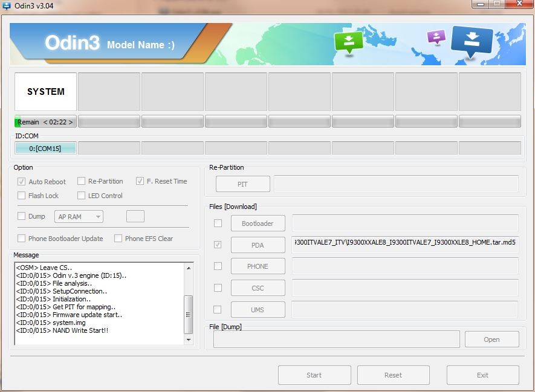The image size is (535, 392).
Task: Tick the checkbox beside the PHONE button
Action: click(218, 266)
